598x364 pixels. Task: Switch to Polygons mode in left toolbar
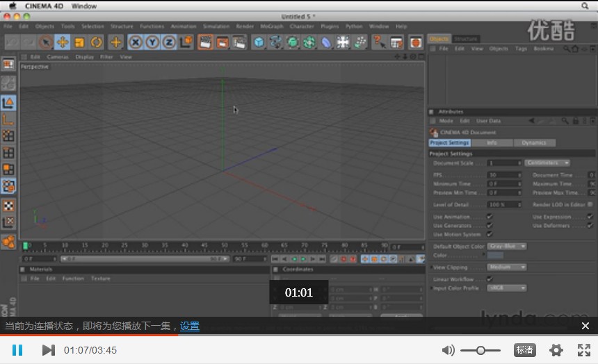coord(8,169)
